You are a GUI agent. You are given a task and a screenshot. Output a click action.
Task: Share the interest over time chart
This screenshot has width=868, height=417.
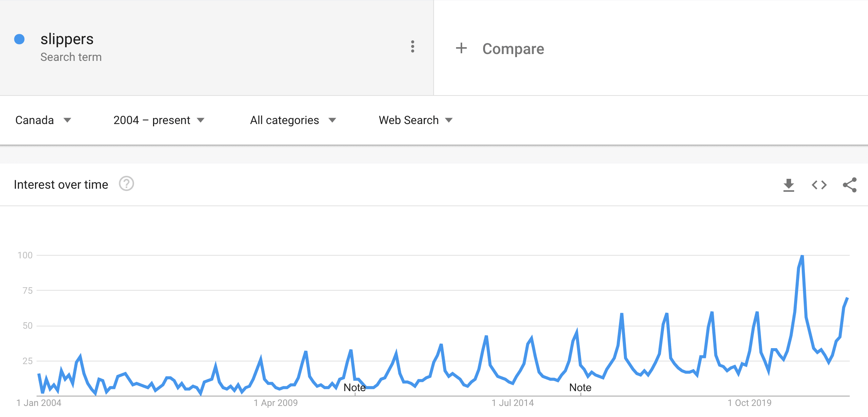849,185
